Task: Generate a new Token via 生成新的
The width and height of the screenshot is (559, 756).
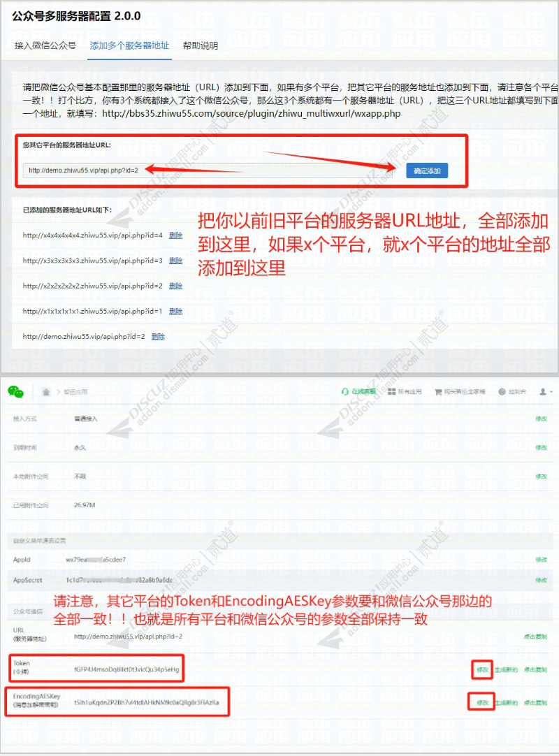Action: pyautogui.click(x=506, y=669)
